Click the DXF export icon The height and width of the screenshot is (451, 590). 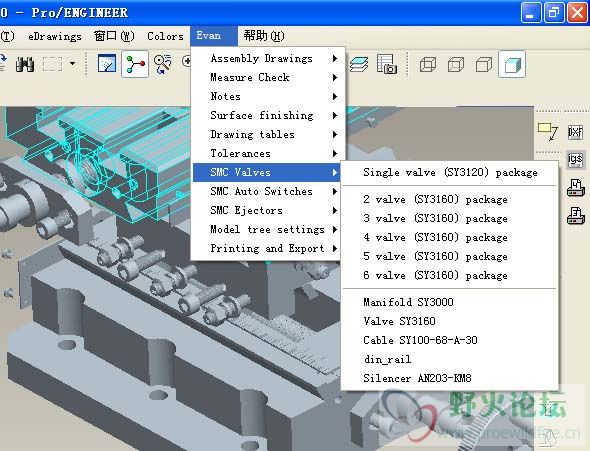tap(575, 132)
